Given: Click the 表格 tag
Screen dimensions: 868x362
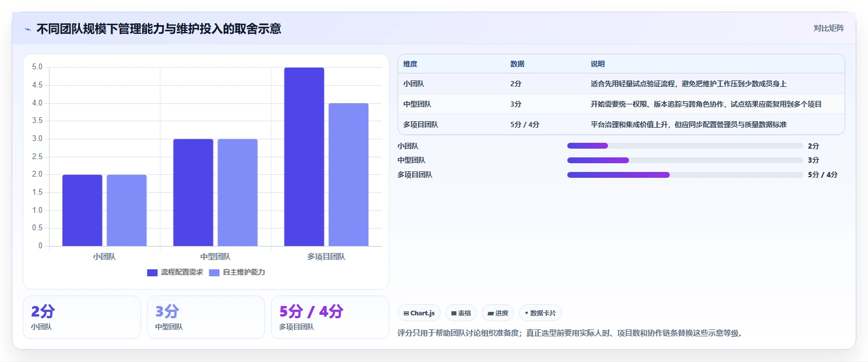Looking at the screenshot, I should coord(461,313).
